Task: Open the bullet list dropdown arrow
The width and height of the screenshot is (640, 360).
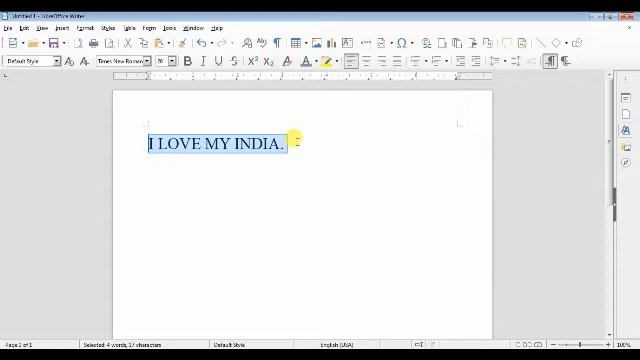Action: (426, 61)
